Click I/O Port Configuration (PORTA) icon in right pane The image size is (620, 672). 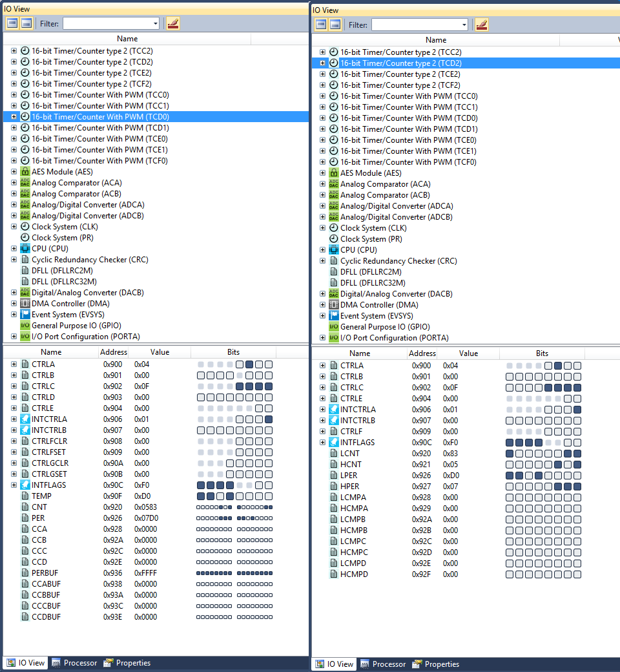point(334,338)
